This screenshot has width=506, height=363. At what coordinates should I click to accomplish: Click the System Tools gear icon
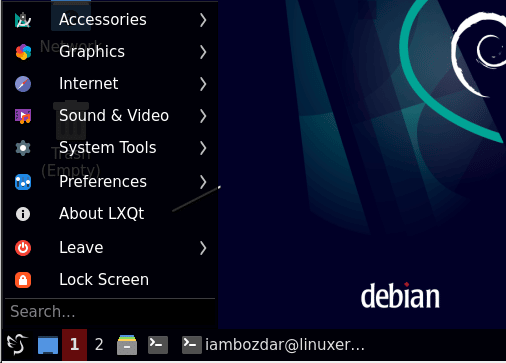pyautogui.click(x=23, y=148)
